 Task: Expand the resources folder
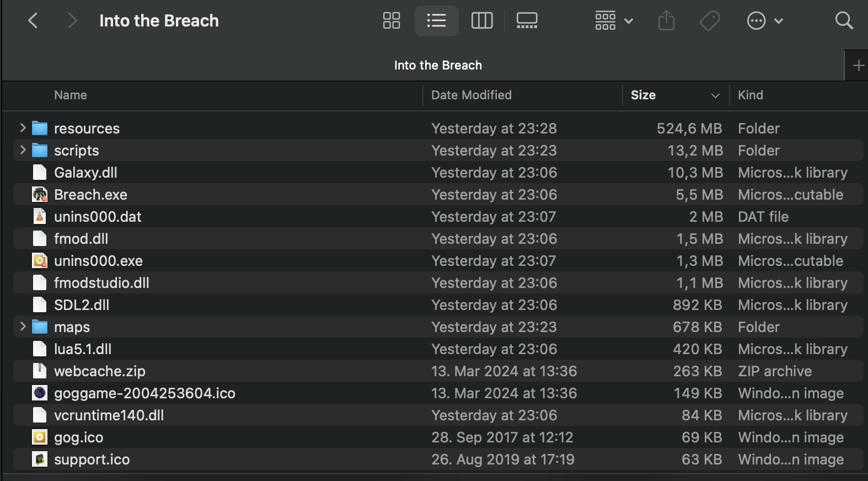pos(23,128)
